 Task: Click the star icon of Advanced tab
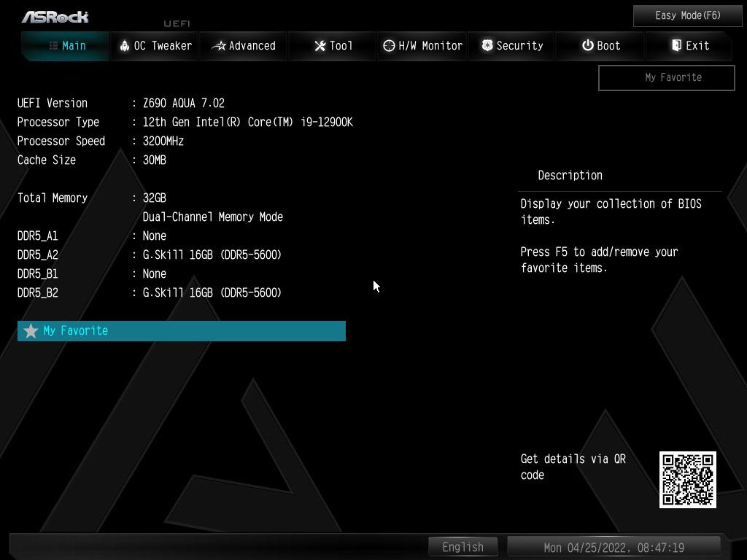pos(219,46)
